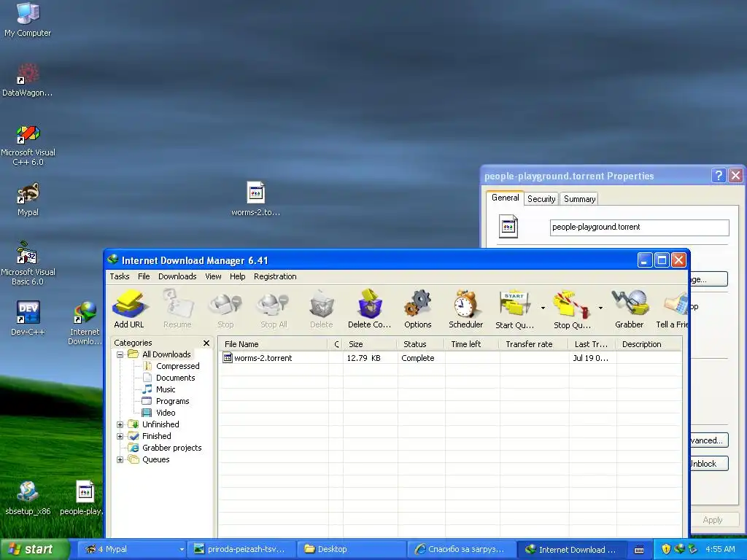Click the Resume toolbar icon
The height and width of the screenshot is (560, 747).
[177, 308]
